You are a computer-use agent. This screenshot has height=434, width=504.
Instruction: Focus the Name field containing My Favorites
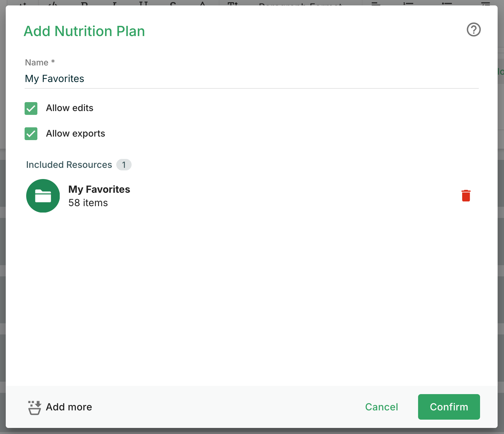click(252, 79)
